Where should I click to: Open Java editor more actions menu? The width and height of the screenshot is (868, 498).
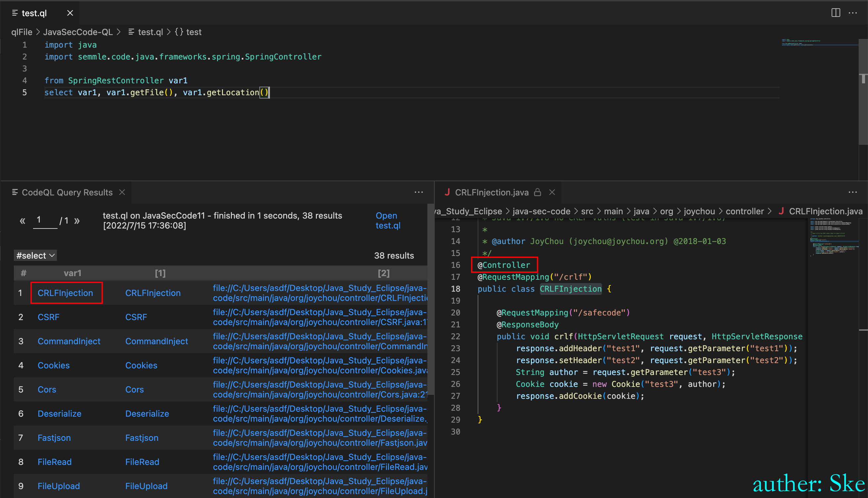click(x=852, y=192)
